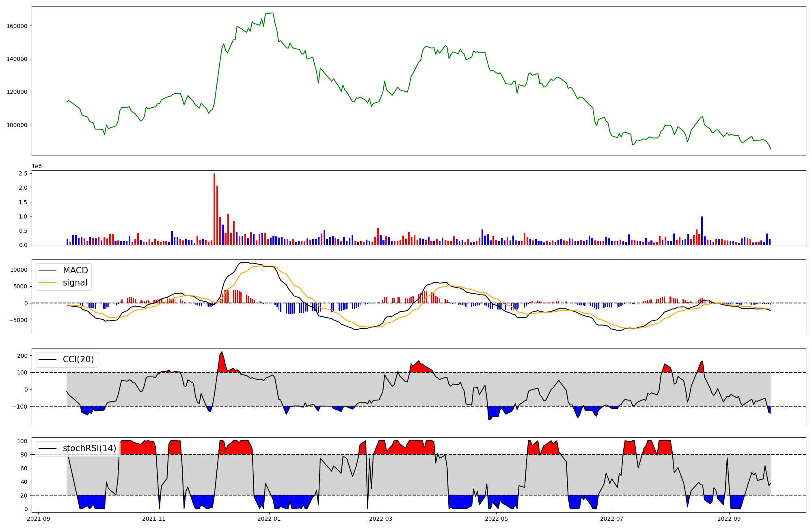Click the 200 CCI axis tick
This screenshot has height=528, width=812.
[x=23, y=356]
